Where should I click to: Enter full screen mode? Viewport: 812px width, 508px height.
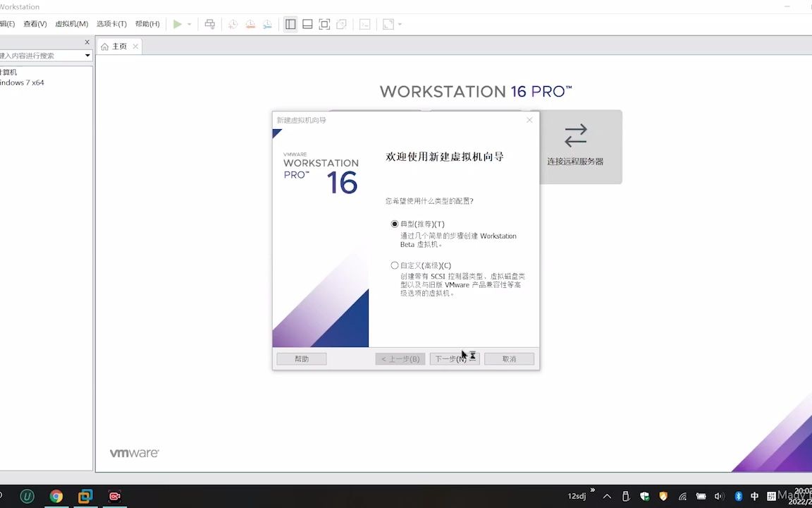(324, 23)
